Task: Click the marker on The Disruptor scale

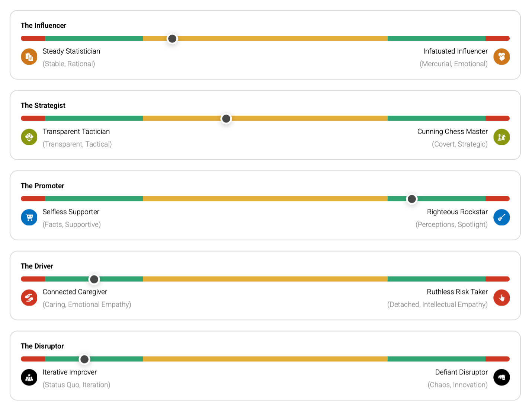Action: pyautogui.click(x=84, y=359)
